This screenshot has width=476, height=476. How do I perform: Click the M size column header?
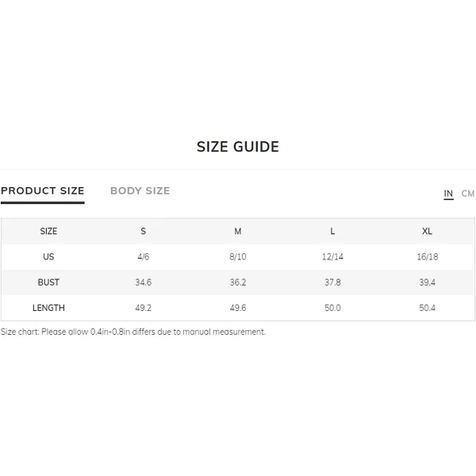click(238, 232)
